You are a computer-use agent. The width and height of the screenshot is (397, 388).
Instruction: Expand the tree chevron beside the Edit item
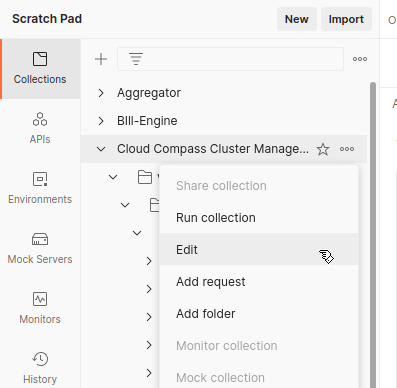tap(149, 261)
